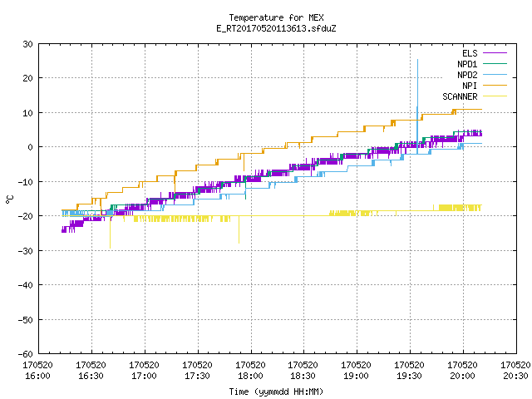Click the y-axis label -60

click(26, 354)
